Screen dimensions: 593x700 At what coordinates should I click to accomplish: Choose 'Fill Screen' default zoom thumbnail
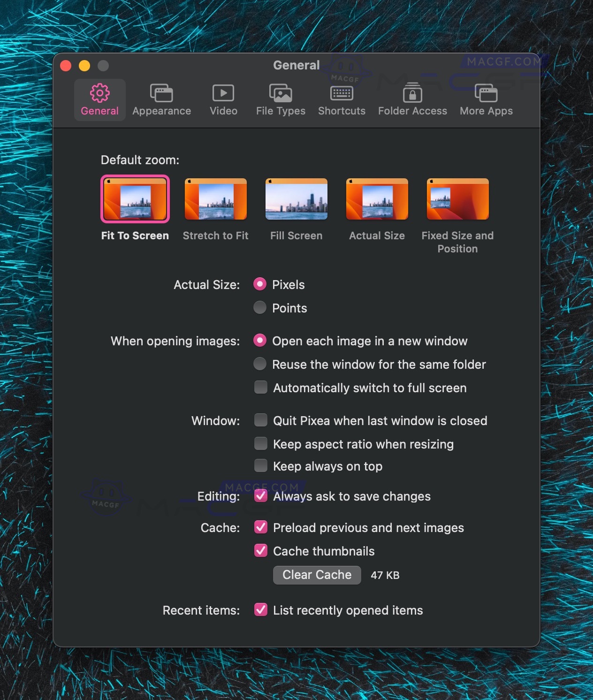click(x=296, y=198)
